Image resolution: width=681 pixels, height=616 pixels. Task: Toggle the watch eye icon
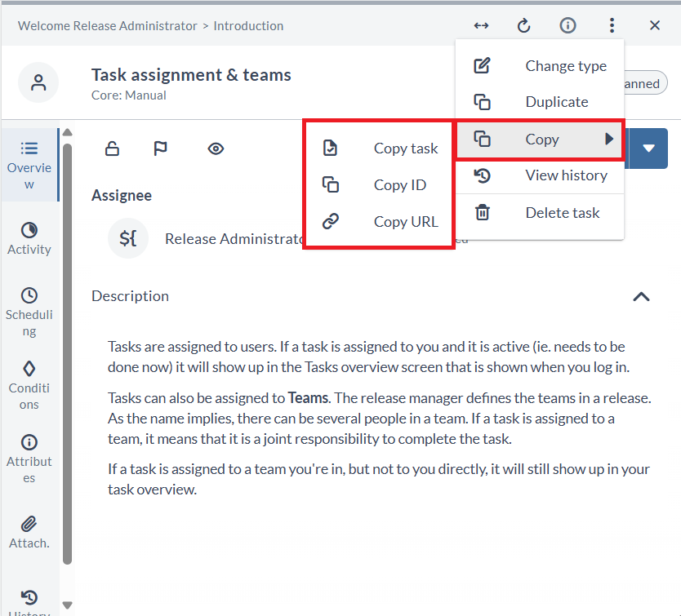point(216,148)
